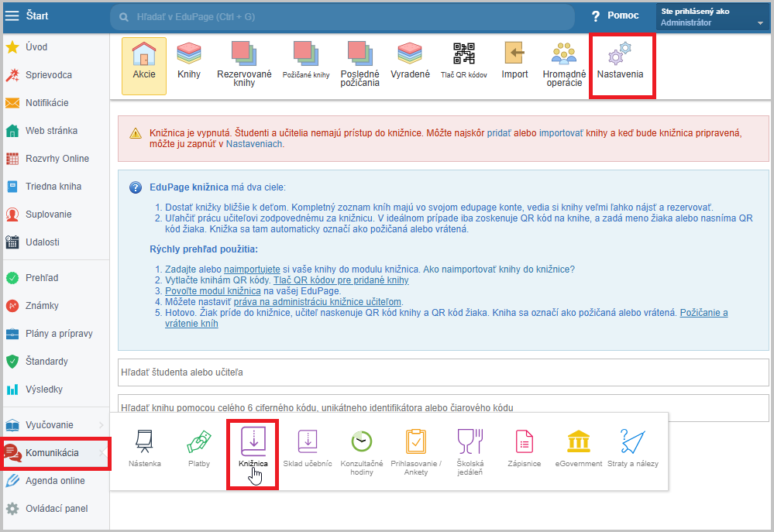Follow the 'Nastaveniach' link in the warning

pyautogui.click(x=254, y=144)
